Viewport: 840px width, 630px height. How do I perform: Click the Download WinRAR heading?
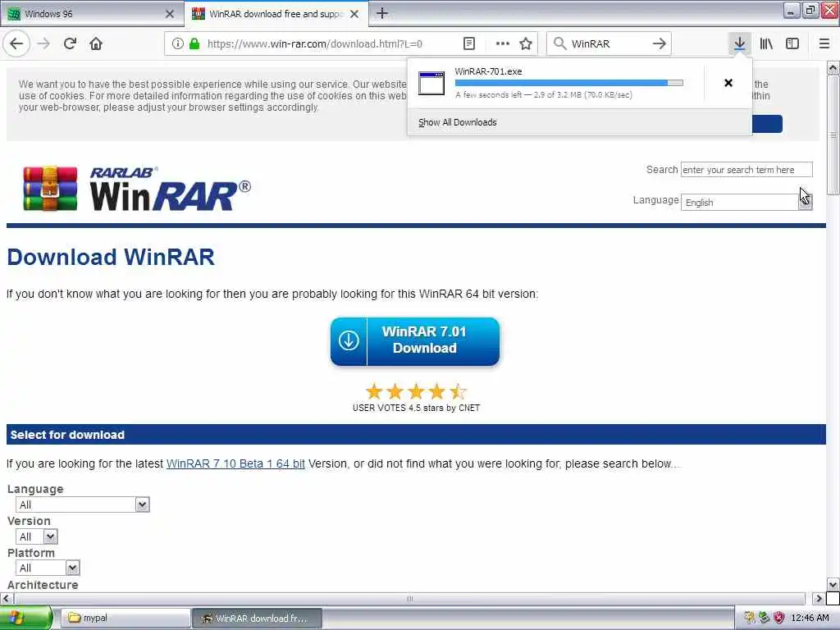tap(111, 257)
